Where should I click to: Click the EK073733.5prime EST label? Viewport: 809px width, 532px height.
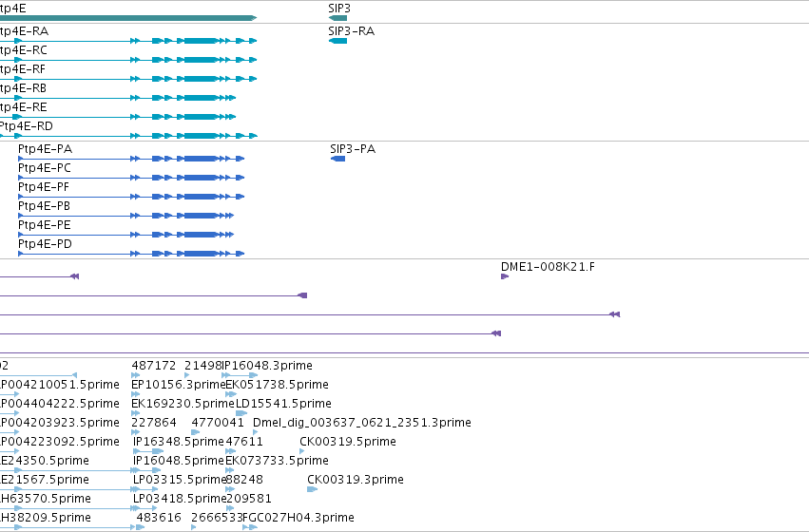click(x=277, y=461)
